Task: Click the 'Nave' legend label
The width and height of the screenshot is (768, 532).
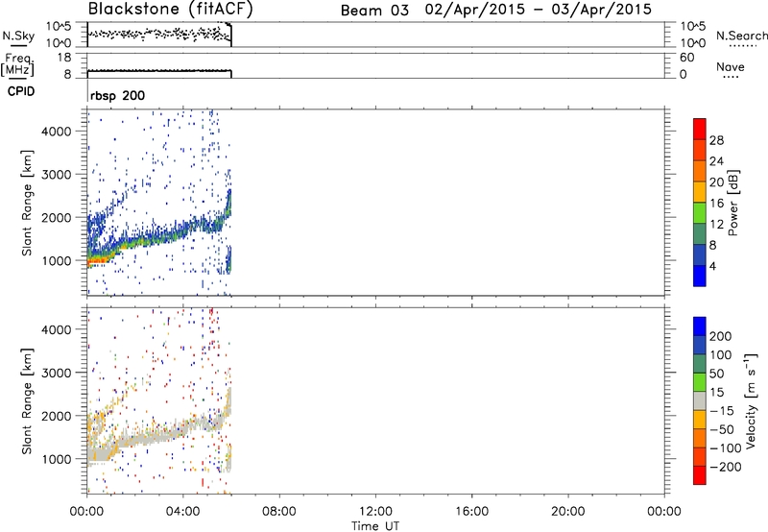Action: coord(730,66)
